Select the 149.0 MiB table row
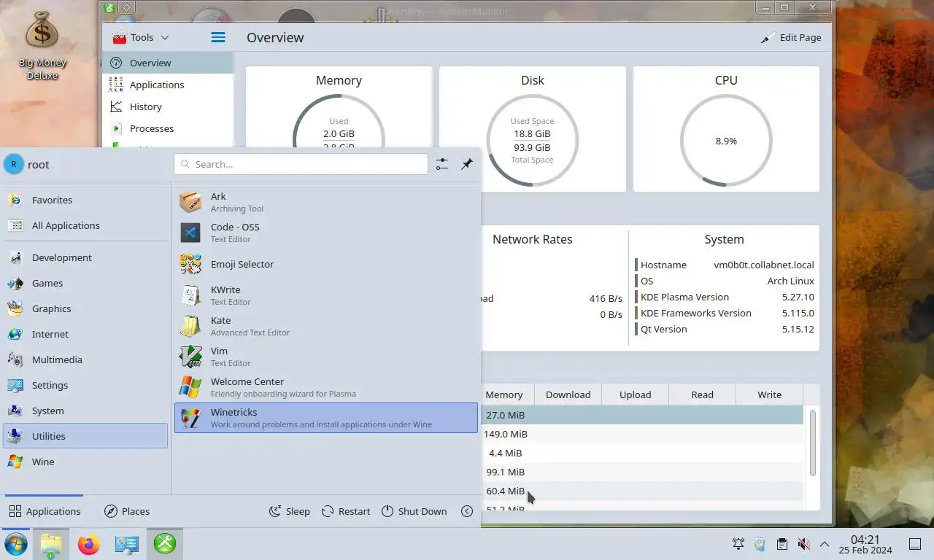The image size is (934, 560). 642,434
